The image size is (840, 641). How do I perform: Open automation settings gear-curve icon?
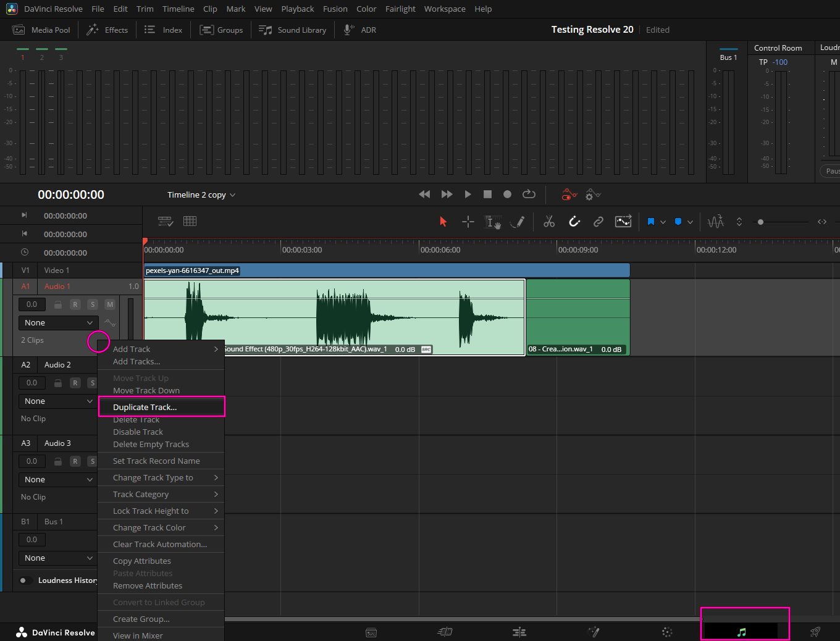[x=593, y=195]
